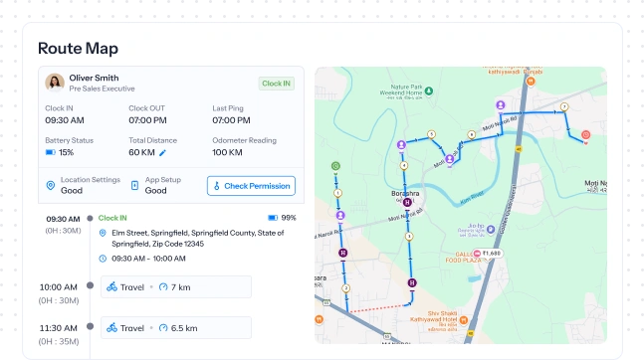644x360 pixels.
Task: Click the Nature Park Weekend Home marker
Action: [x=429, y=90]
